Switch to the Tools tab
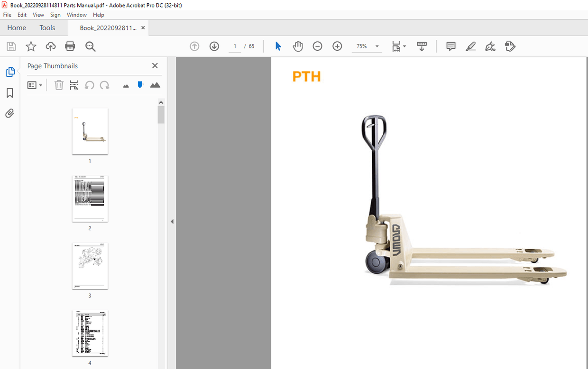The image size is (588, 369). [x=47, y=27]
